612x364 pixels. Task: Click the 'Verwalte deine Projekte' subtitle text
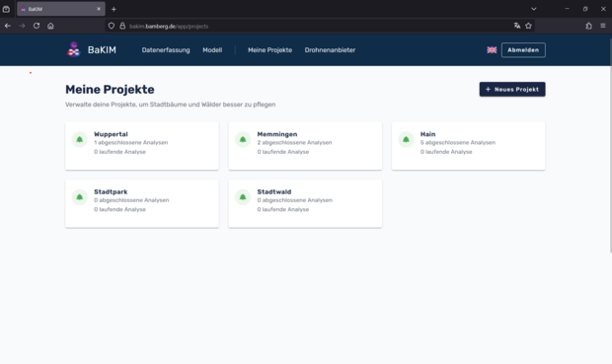click(170, 105)
